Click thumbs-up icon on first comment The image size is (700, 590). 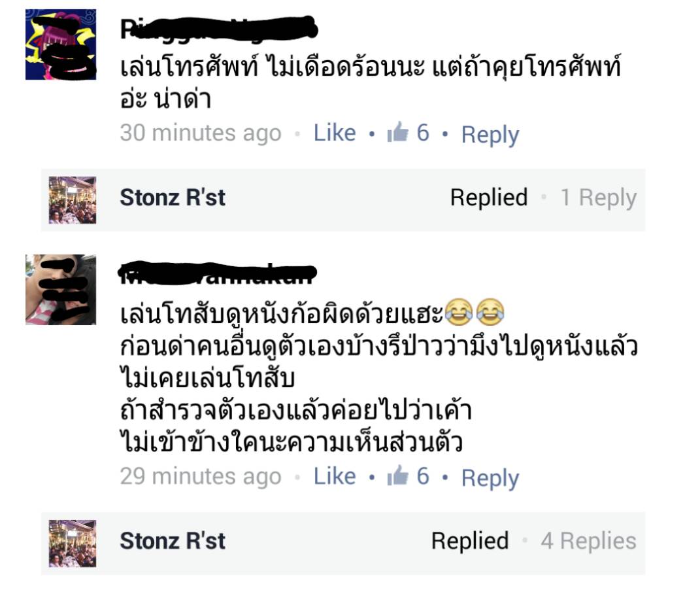tap(398, 132)
